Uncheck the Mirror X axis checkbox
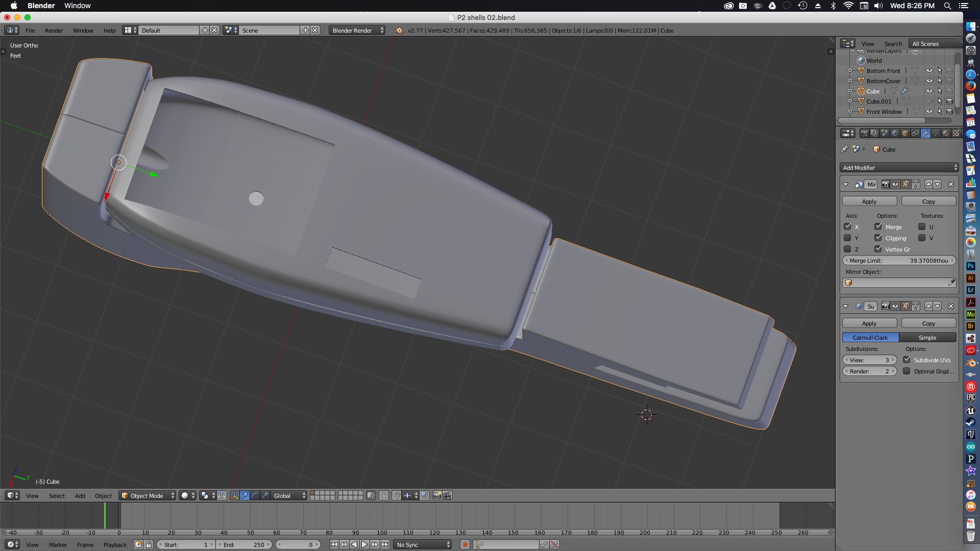Image resolution: width=980 pixels, height=551 pixels. (848, 227)
